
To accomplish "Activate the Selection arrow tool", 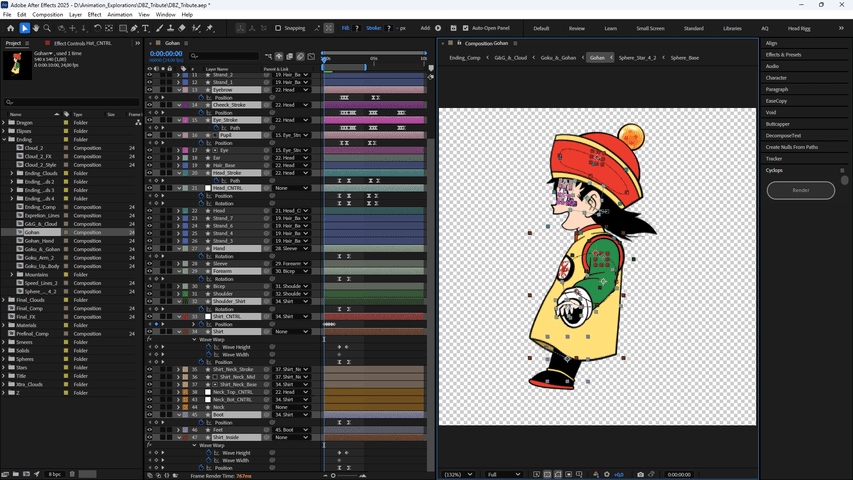I will coord(24,28).
